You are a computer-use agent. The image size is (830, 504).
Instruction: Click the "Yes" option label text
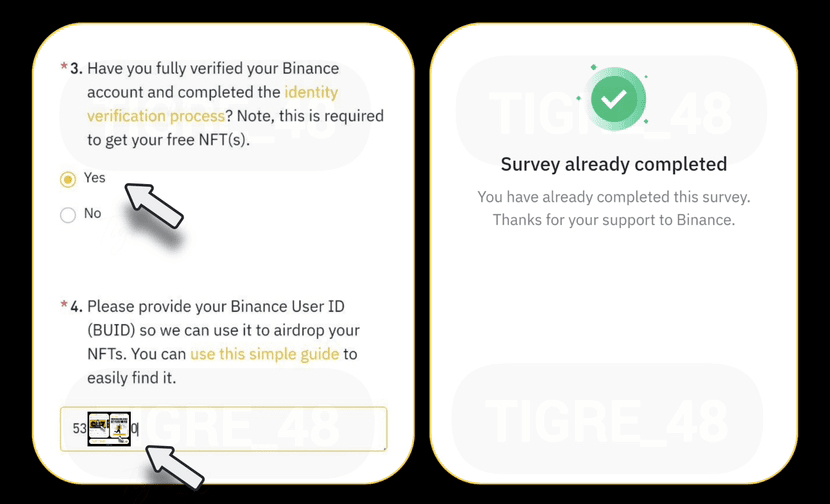[x=94, y=179]
